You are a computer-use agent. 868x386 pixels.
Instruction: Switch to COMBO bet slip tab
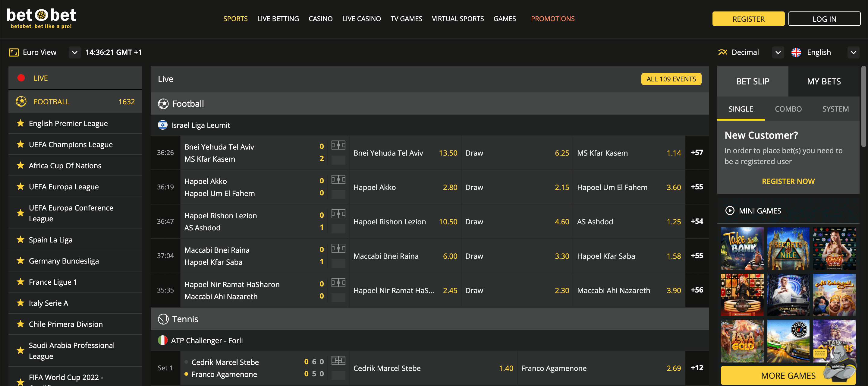point(788,109)
